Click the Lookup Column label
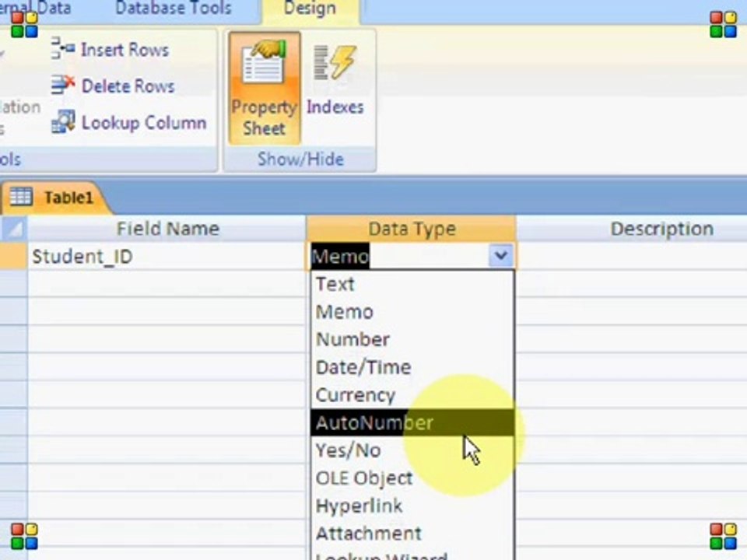 click(x=145, y=123)
